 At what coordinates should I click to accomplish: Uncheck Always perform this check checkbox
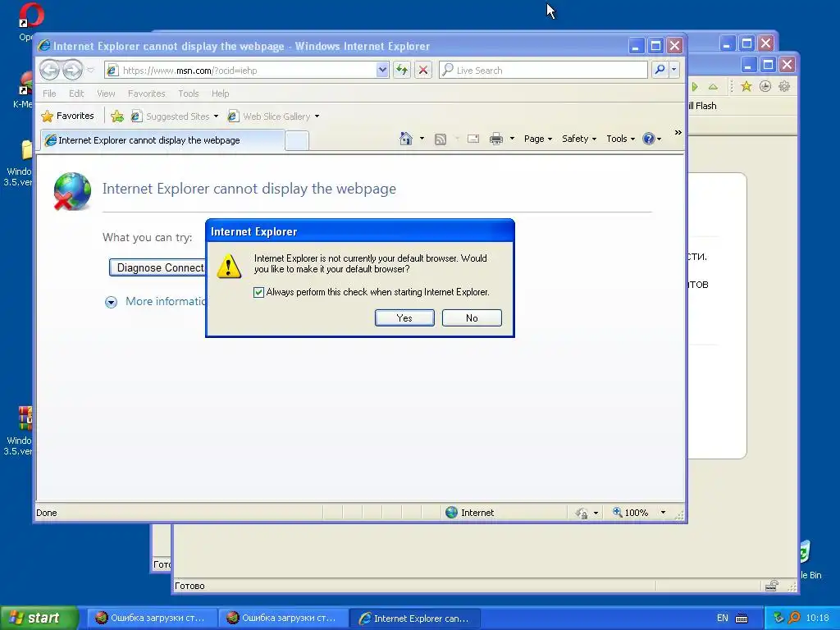(x=258, y=292)
